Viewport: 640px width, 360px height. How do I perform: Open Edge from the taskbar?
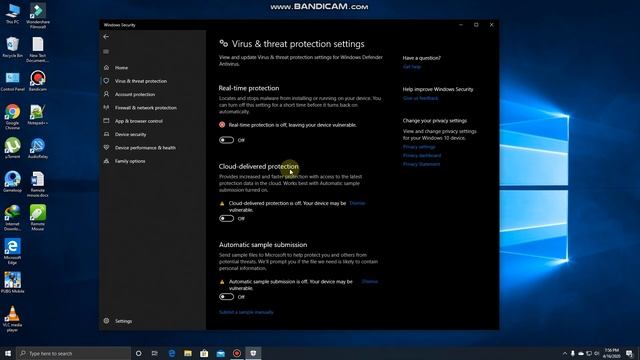[x=171, y=353]
